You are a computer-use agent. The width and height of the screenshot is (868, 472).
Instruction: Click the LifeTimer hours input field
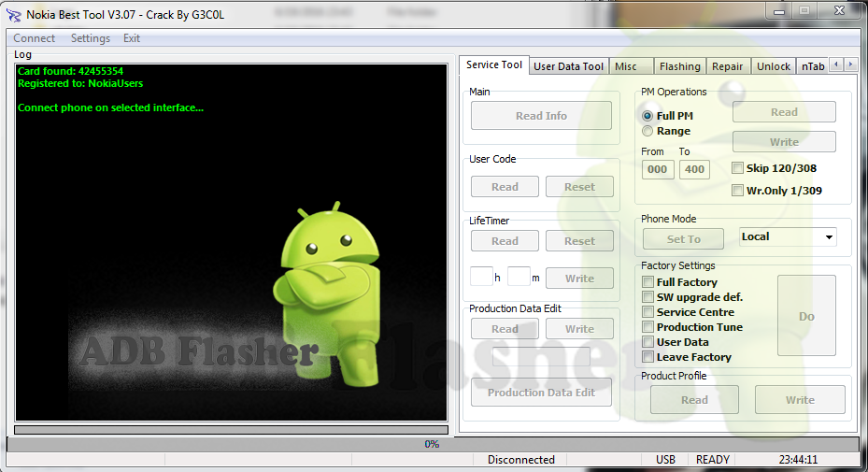coord(481,277)
